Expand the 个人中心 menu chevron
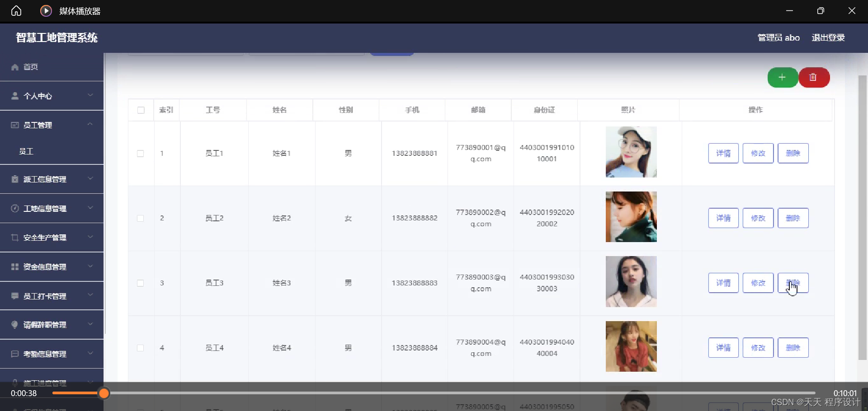The image size is (868, 411). point(90,95)
